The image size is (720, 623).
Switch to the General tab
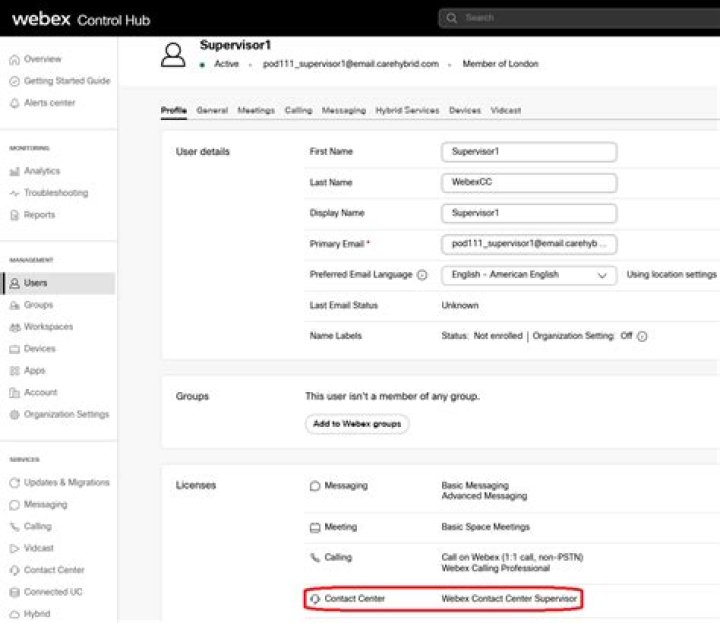(x=212, y=110)
